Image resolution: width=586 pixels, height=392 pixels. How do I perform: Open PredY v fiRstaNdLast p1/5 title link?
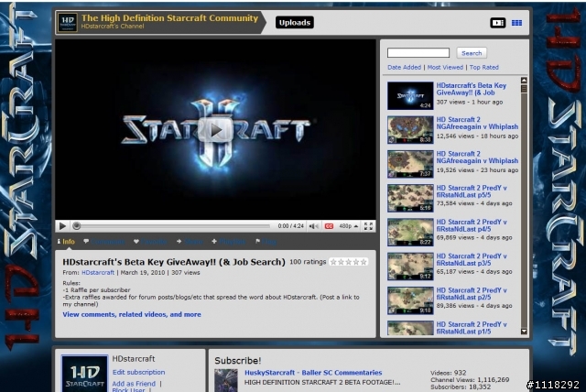tap(472, 328)
